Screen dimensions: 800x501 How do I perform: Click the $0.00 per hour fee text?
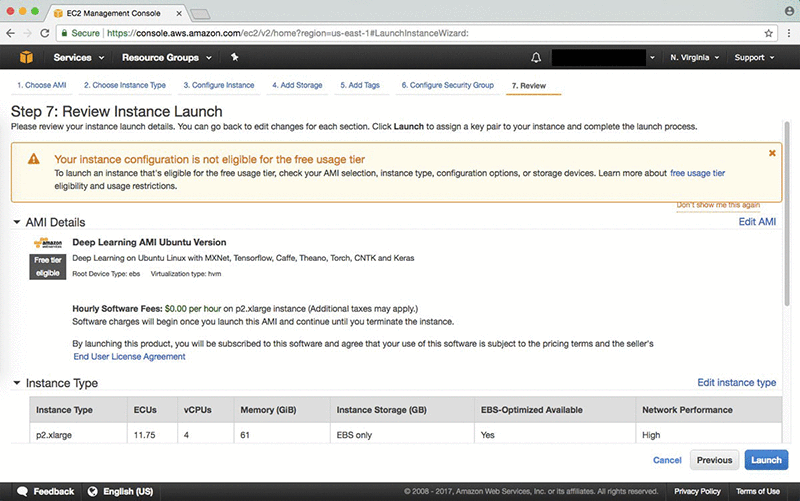pos(193,309)
